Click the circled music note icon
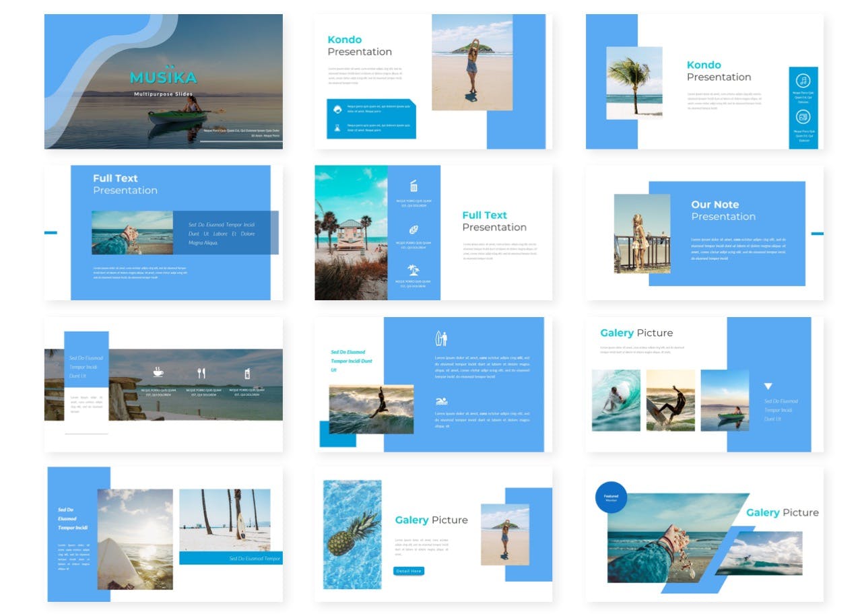Screen dimensions: 862x616 click(803, 81)
